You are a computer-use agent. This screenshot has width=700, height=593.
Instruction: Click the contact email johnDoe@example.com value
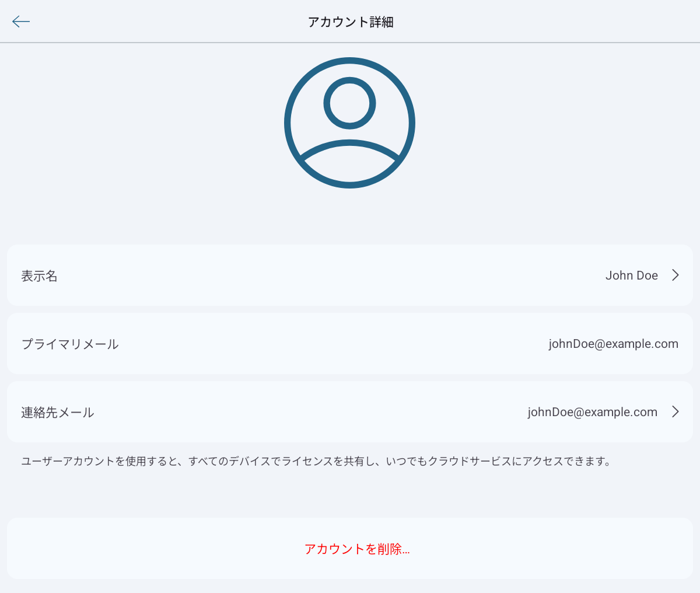592,412
